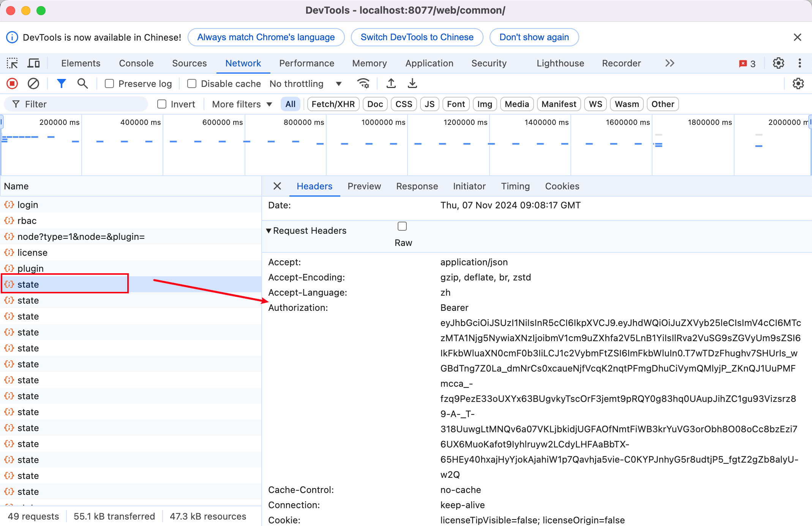Select the Fetch/XHR filter

[333, 104]
